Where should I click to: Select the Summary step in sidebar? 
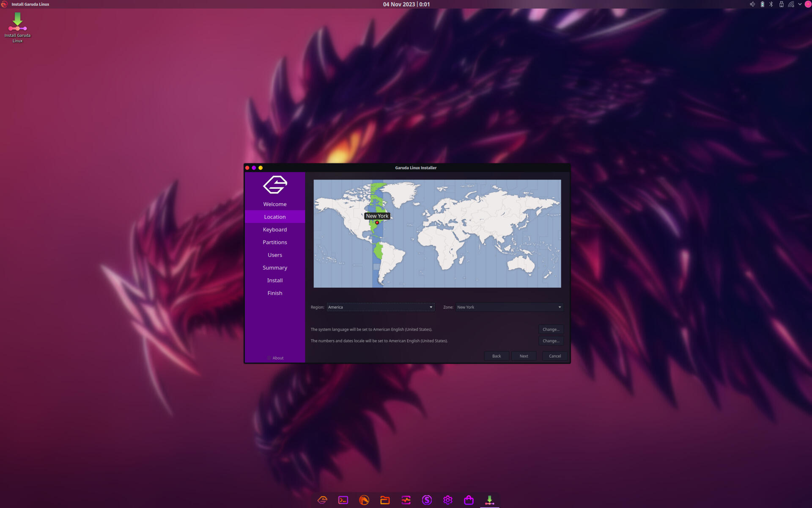pos(275,268)
